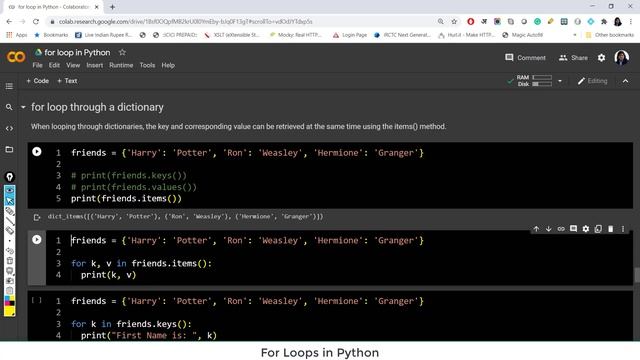Open the Other bookmarks folder
This screenshot has width=640, height=360.
(609, 35)
